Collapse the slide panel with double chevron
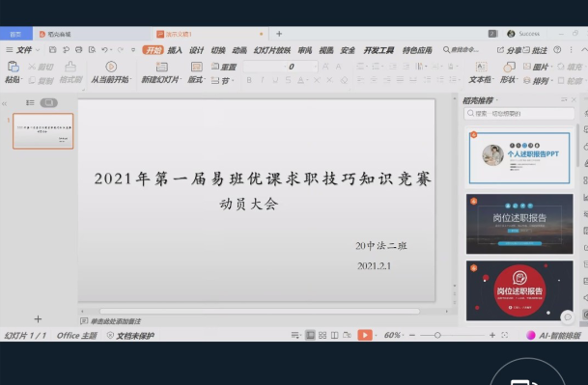Viewport: 588px width, 385px height. pyautogui.click(x=5, y=103)
